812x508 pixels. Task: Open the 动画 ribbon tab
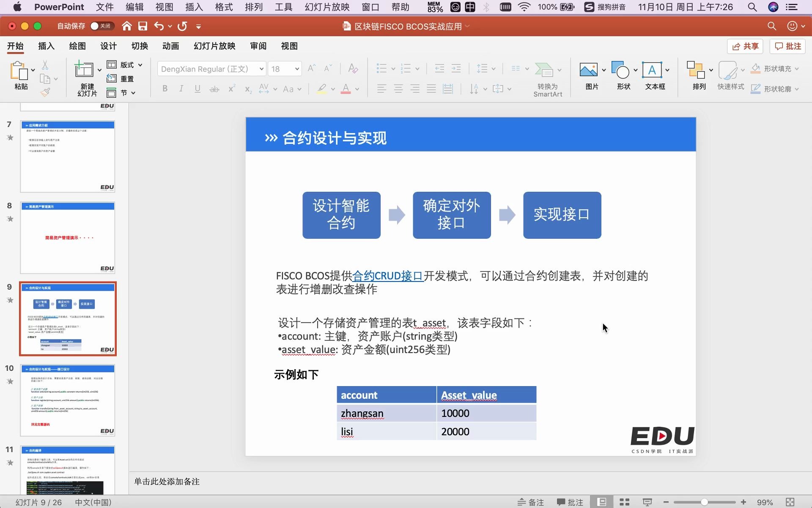170,46
